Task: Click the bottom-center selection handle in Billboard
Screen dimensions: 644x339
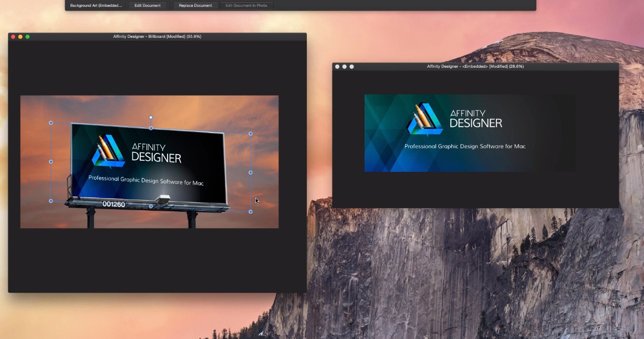Action: [151, 206]
